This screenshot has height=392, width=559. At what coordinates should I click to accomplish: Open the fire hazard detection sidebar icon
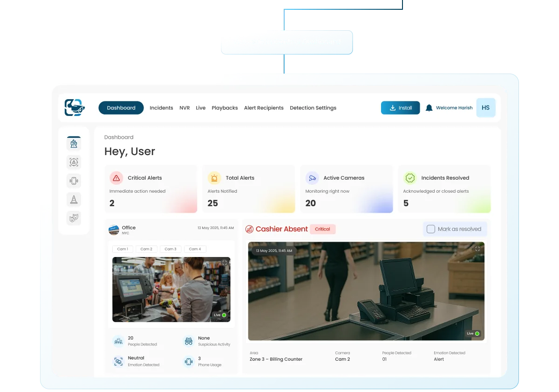click(74, 143)
